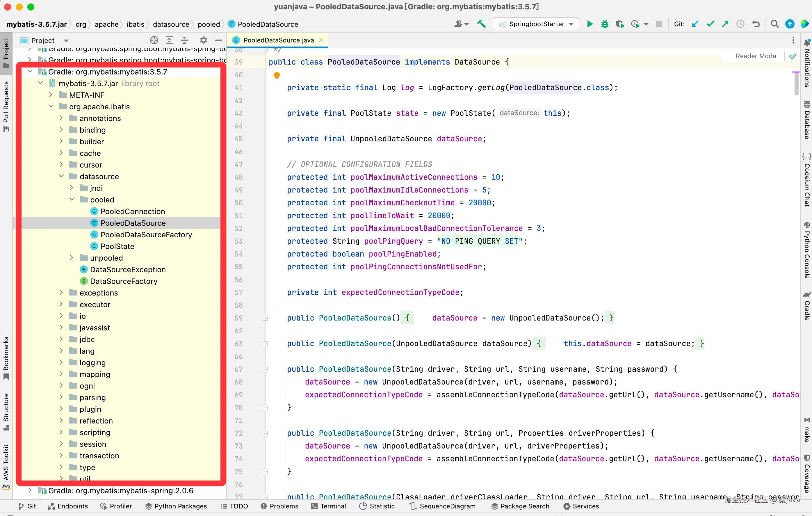
Task: Click the Build project hammer icon
Action: (x=481, y=24)
